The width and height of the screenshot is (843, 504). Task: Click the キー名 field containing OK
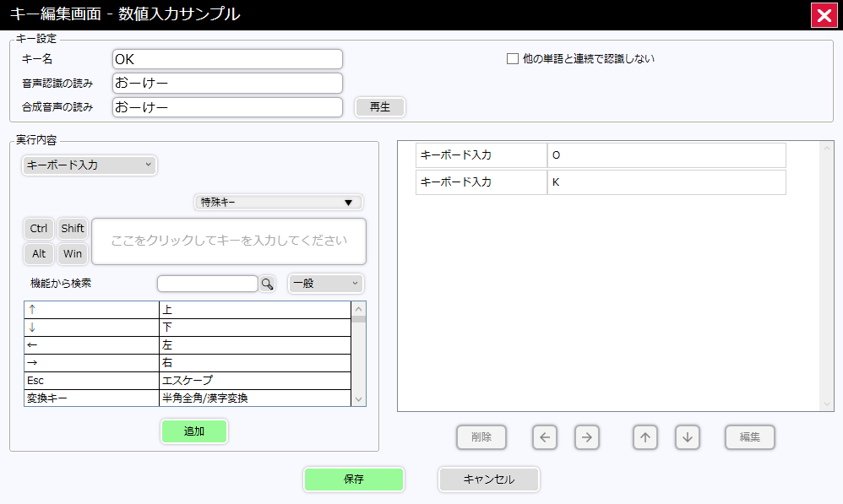click(x=227, y=59)
